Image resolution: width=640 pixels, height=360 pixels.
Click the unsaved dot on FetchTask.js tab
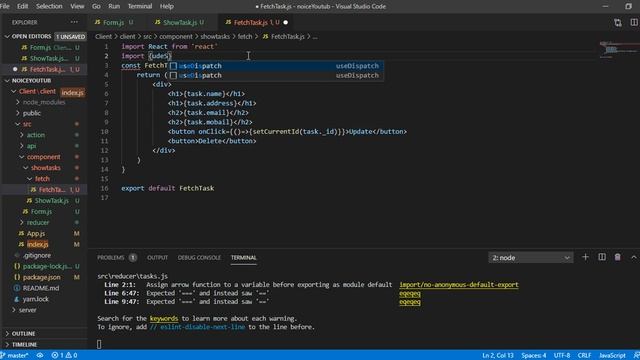(286, 22)
